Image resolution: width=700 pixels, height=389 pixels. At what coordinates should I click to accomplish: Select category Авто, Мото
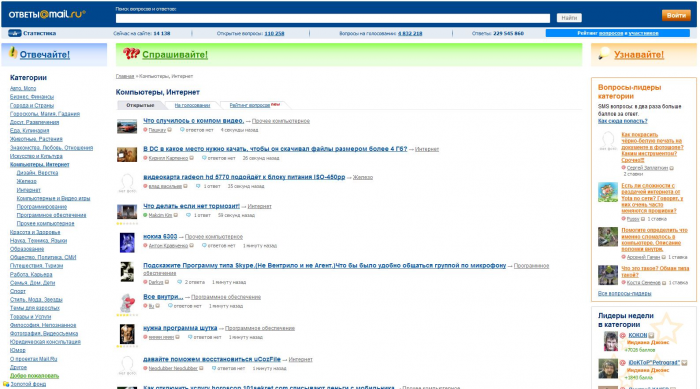click(x=23, y=88)
